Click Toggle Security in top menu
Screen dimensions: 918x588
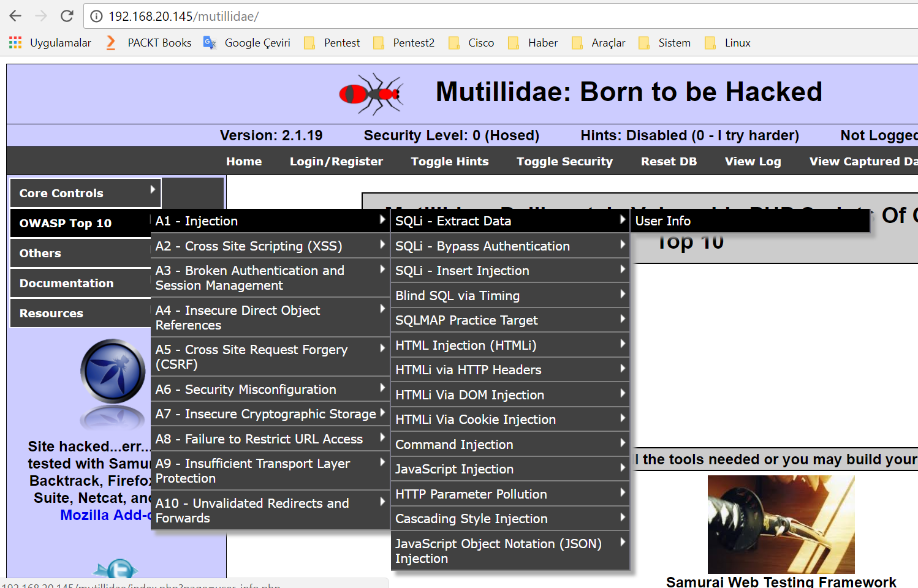564,161
